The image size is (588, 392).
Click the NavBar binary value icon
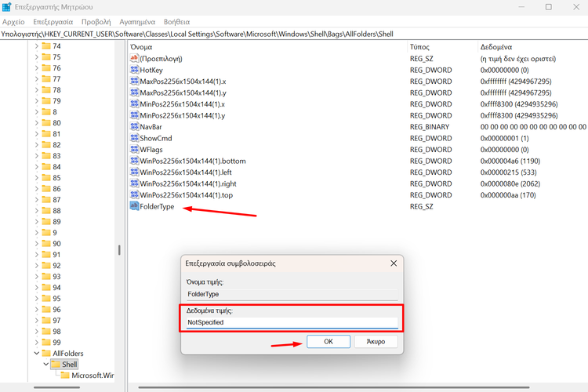click(134, 126)
